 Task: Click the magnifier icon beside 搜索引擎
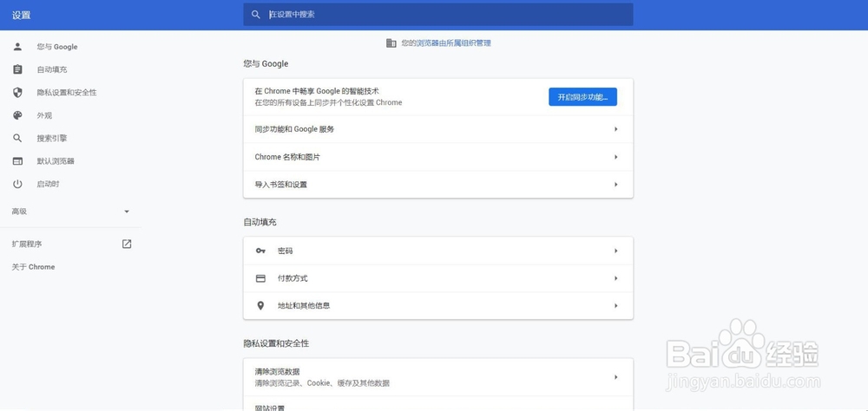tap(17, 138)
